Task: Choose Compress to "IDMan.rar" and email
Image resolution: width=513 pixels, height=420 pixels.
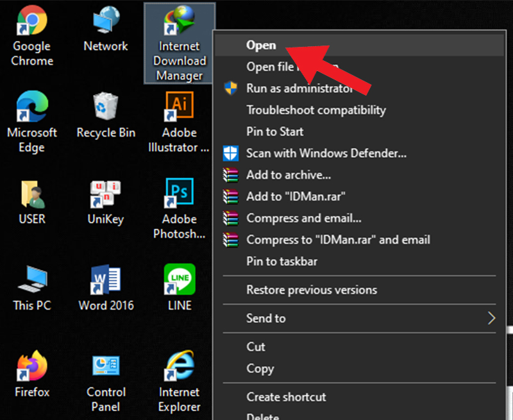Action: (359, 239)
